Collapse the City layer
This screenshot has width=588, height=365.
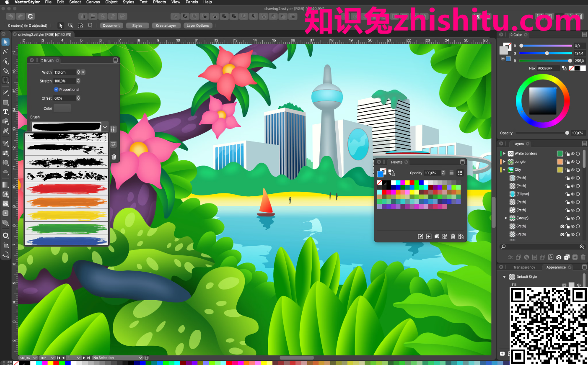504,170
